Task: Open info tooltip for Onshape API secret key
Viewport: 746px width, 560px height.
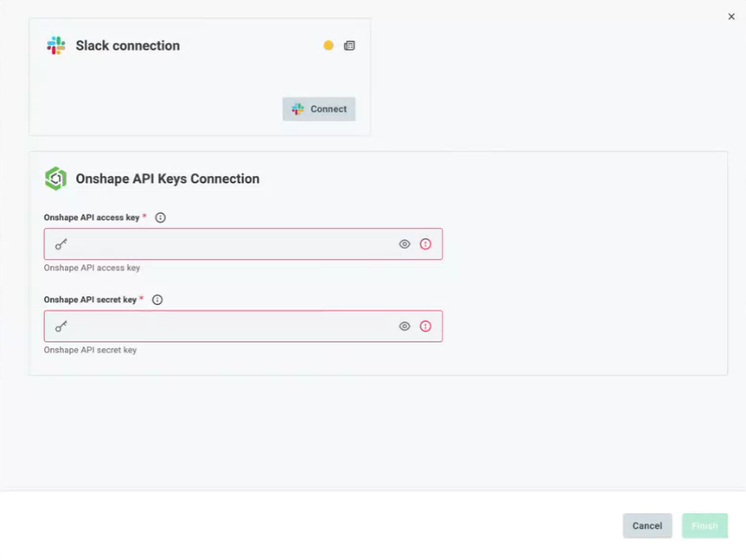Action: point(157,300)
